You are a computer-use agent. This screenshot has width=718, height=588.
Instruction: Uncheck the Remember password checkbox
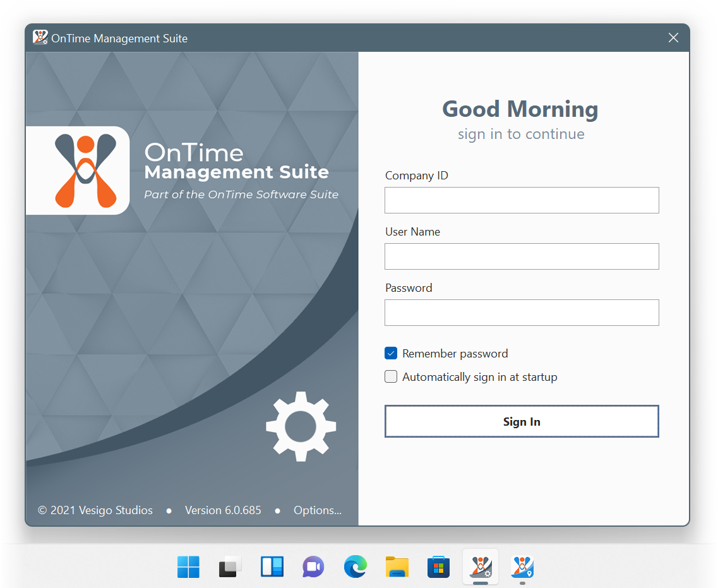coord(391,354)
